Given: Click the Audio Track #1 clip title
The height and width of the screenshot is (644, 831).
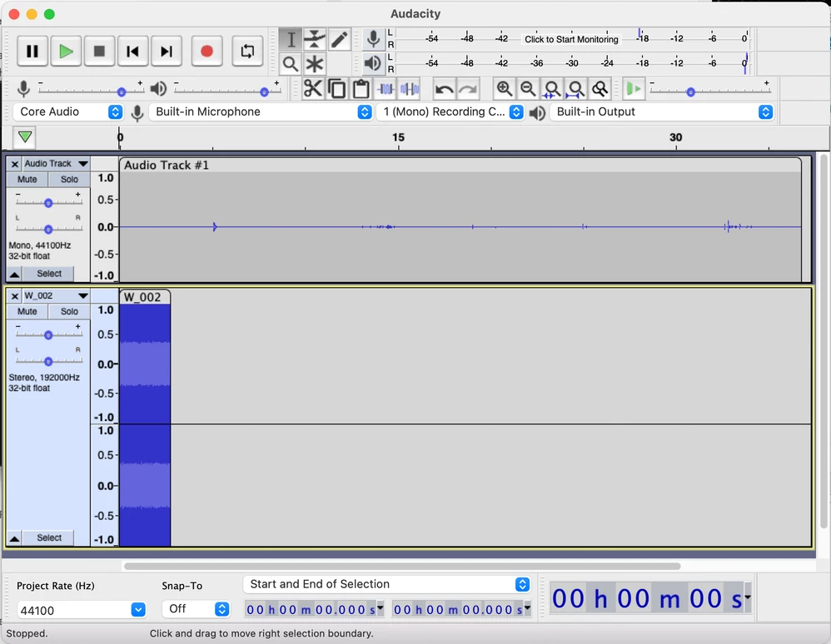Looking at the screenshot, I should tap(167, 166).
